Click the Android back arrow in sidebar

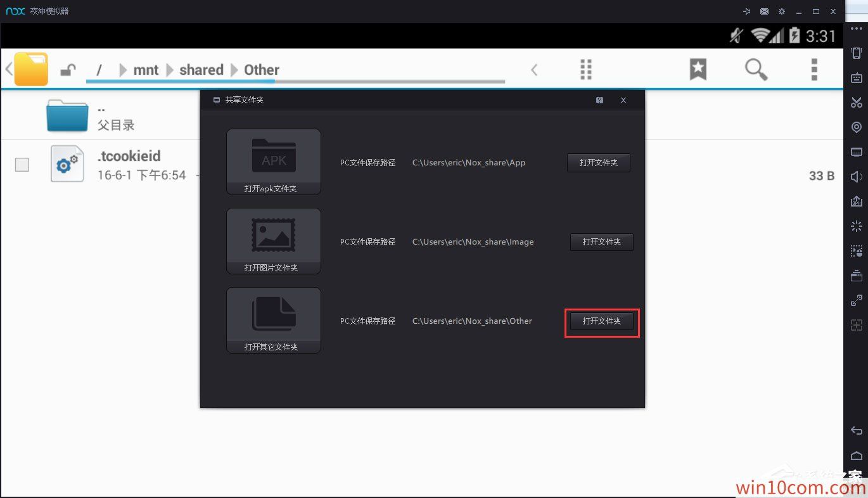[857, 431]
